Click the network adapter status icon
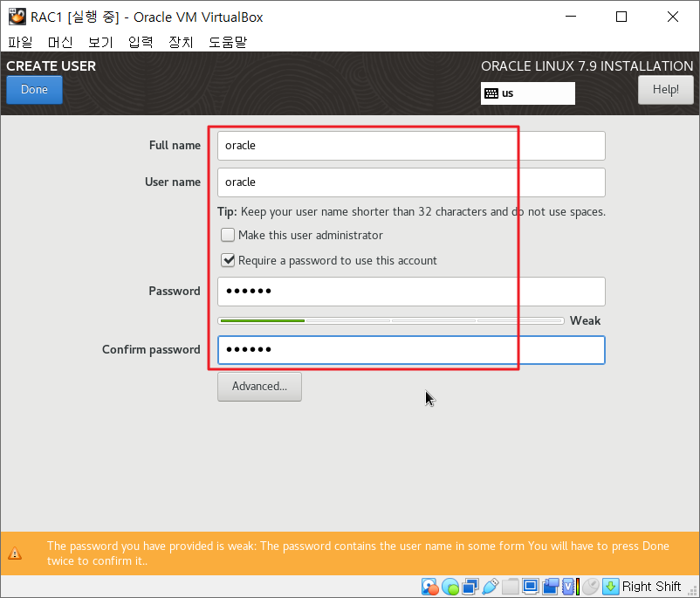700x598 pixels. point(470,587)
